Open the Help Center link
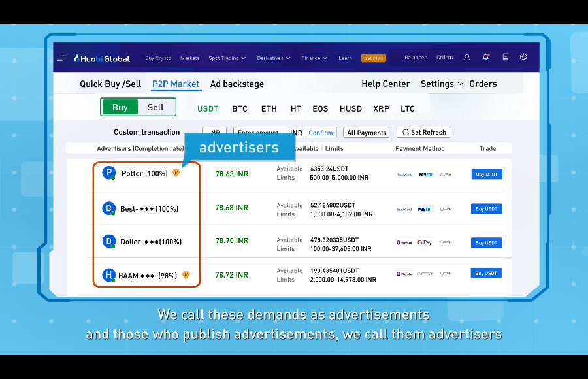 (385, 84)
